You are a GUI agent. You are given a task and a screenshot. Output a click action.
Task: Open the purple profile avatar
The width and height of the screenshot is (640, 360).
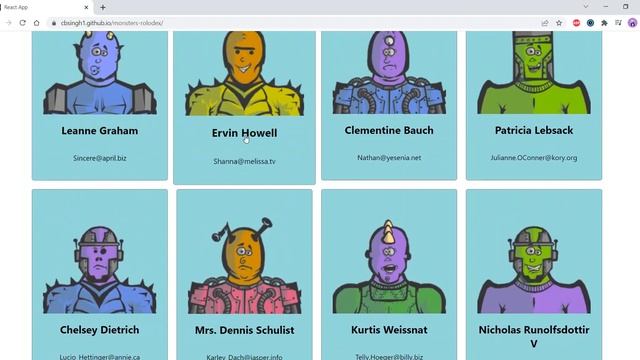632,23
